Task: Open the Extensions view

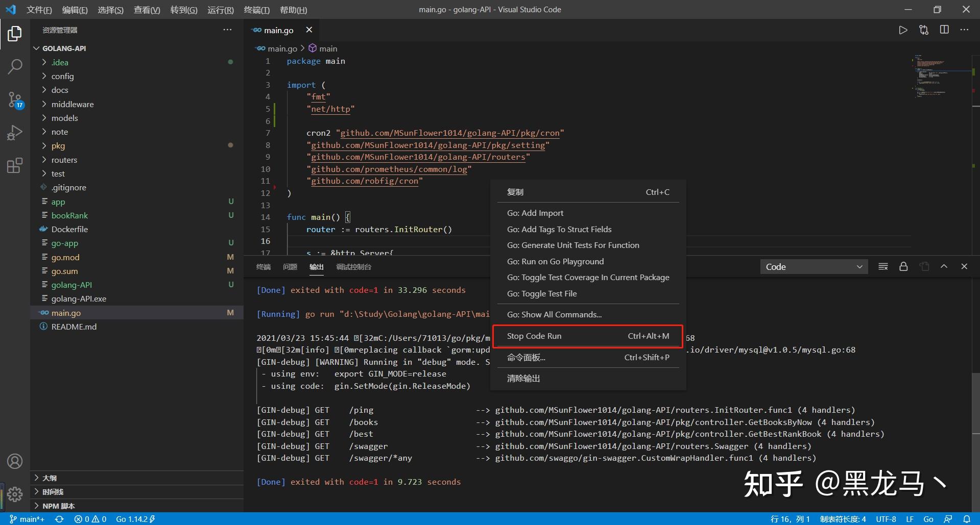Action: click(14, 165)
